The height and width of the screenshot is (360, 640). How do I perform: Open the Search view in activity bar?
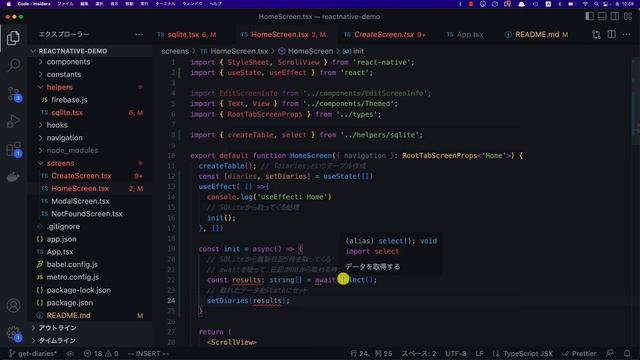[x=13, y=65]
